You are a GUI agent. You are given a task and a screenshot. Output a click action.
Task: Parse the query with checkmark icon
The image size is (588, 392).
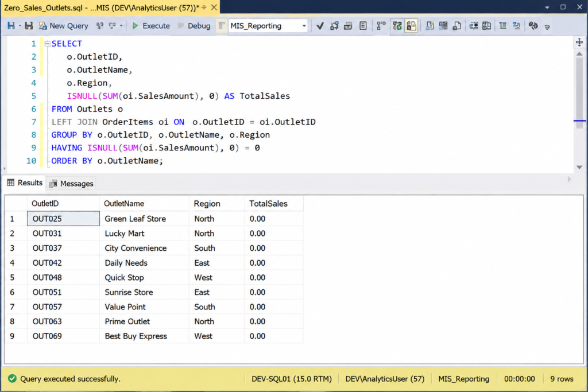click(x=320, y=26)
